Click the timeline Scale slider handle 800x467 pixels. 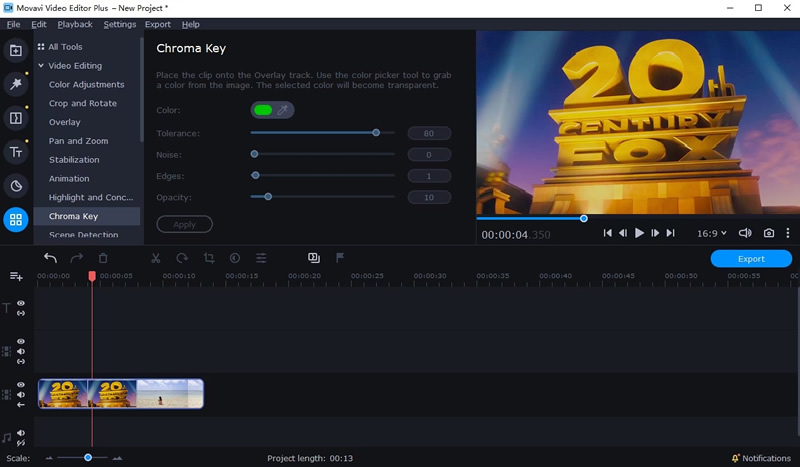pyautogui.click(x=88, y=458)
